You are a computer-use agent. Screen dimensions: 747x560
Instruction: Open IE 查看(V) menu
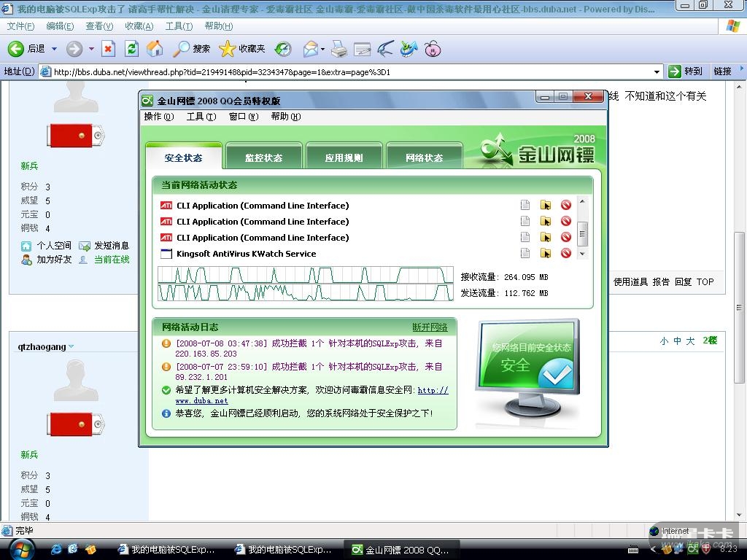click(99, 26)
